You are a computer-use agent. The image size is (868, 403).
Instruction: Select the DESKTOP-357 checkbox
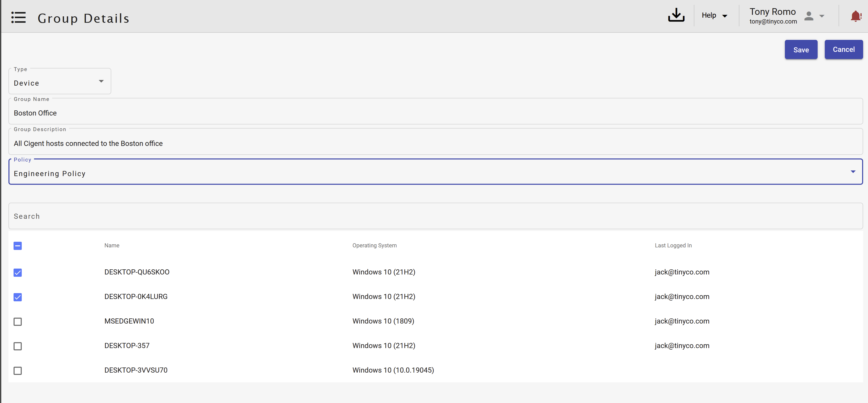18,346
